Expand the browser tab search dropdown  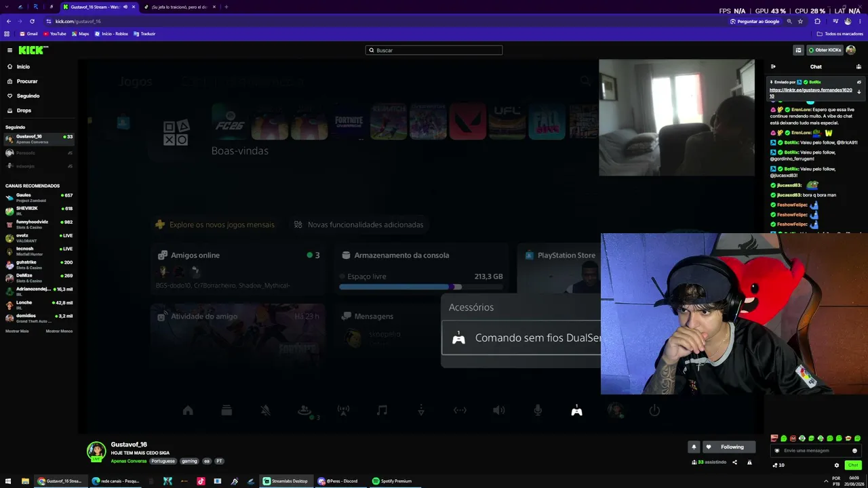click(7, 7)
